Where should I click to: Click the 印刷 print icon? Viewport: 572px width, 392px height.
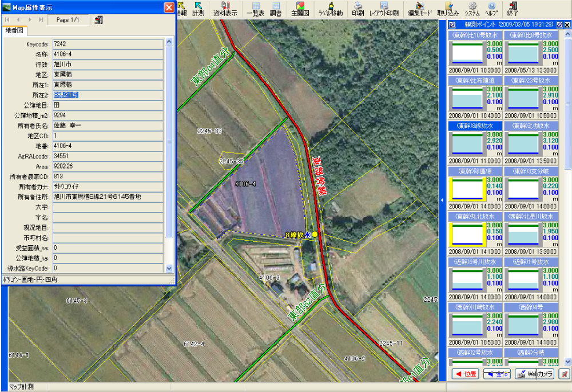pos(357,9)
